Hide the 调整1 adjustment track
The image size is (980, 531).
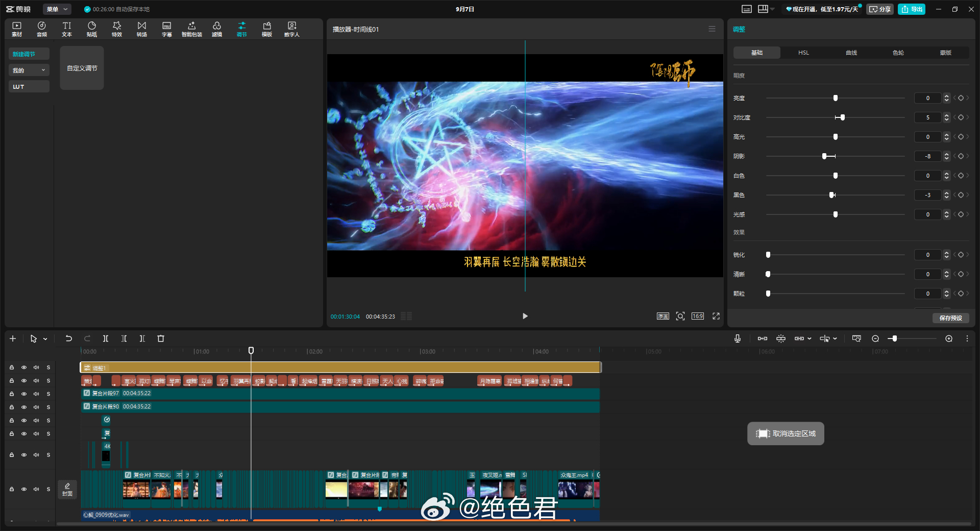24,368
